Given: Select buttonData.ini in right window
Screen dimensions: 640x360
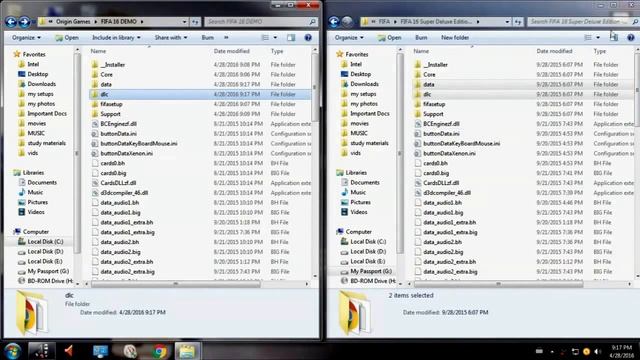Looking at the screenshot, I should [441, 133].
